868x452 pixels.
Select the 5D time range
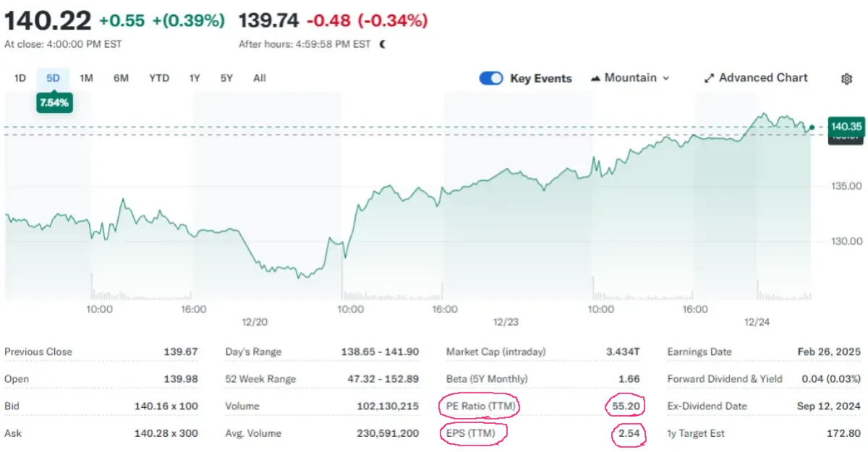pyautogui.click(x=53, y=78)
